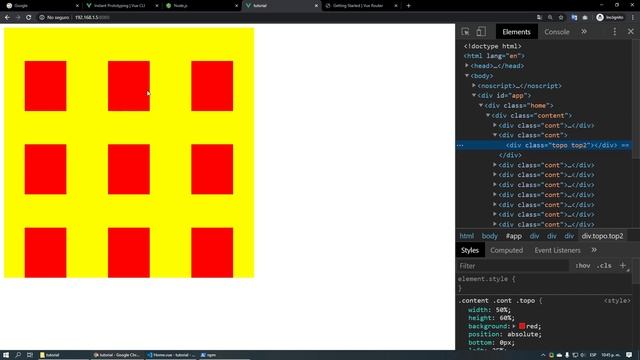
Task: Expand the background property arrow
Action: point(514,326)
